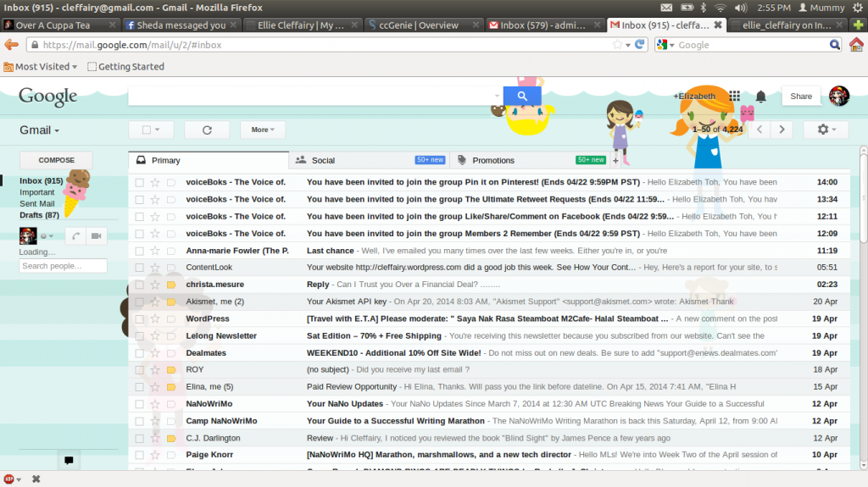Switch to the Over A Cuppa Tea browser tab

59,25
